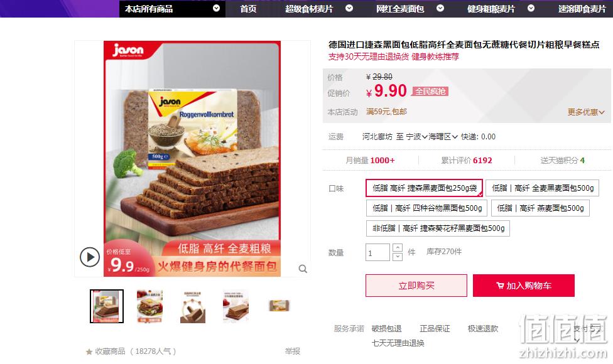Play the product video

tap(90, 257)
